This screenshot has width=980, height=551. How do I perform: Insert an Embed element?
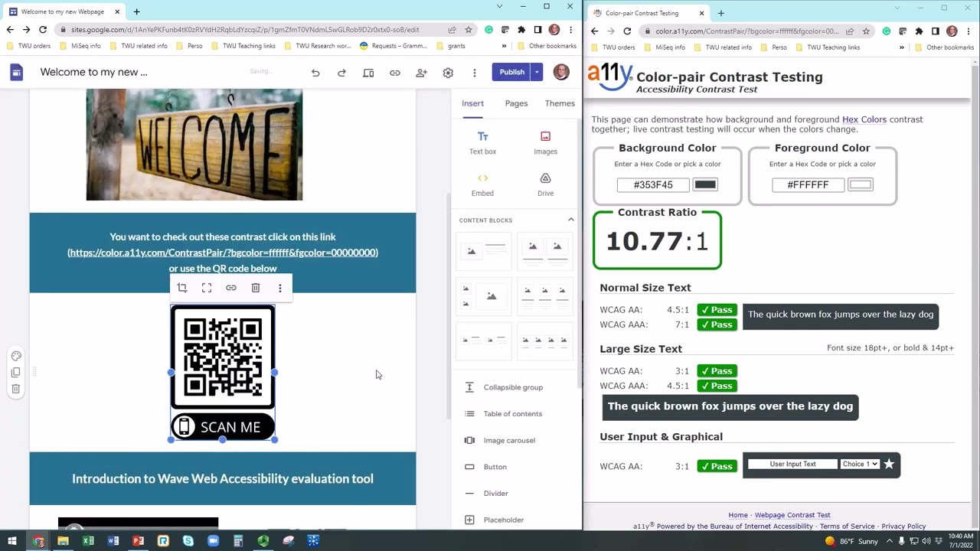click(482, 185)
